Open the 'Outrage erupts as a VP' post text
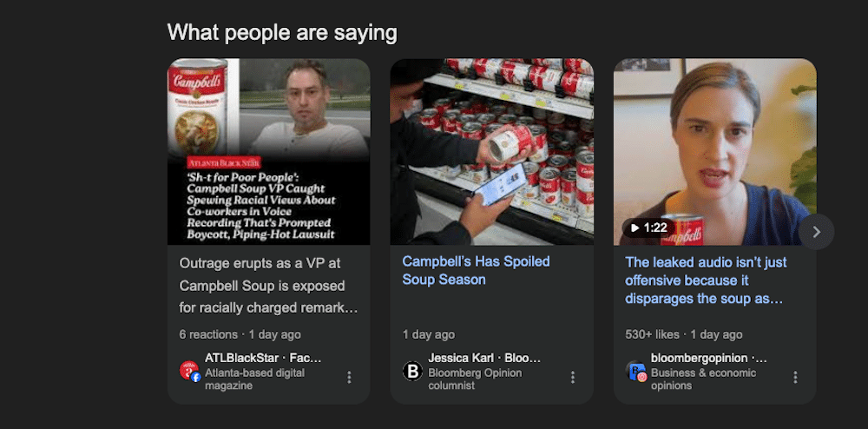The width and height of the screenshot is (868, 429). pyautogui.click(x=268, y=286)
